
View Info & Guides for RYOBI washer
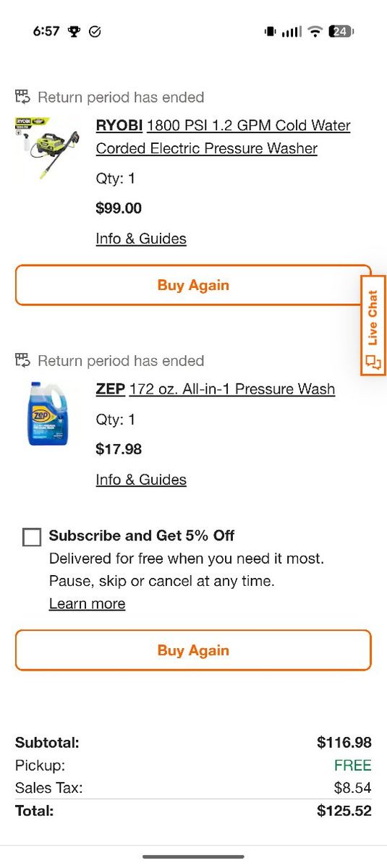click(x=141, y=239)
